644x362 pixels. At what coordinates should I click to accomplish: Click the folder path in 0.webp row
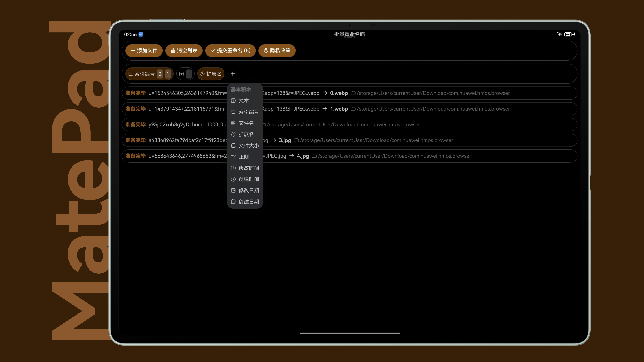coord(433,93)
